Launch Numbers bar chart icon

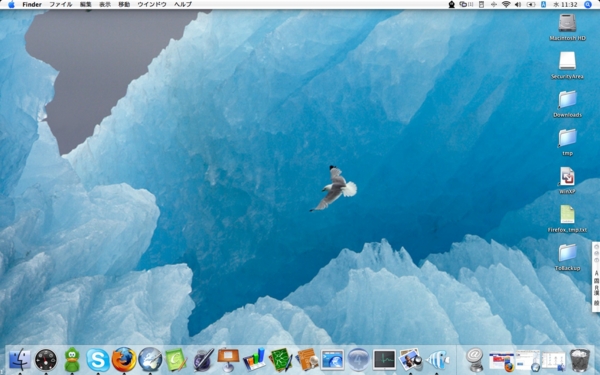[254, 360]
